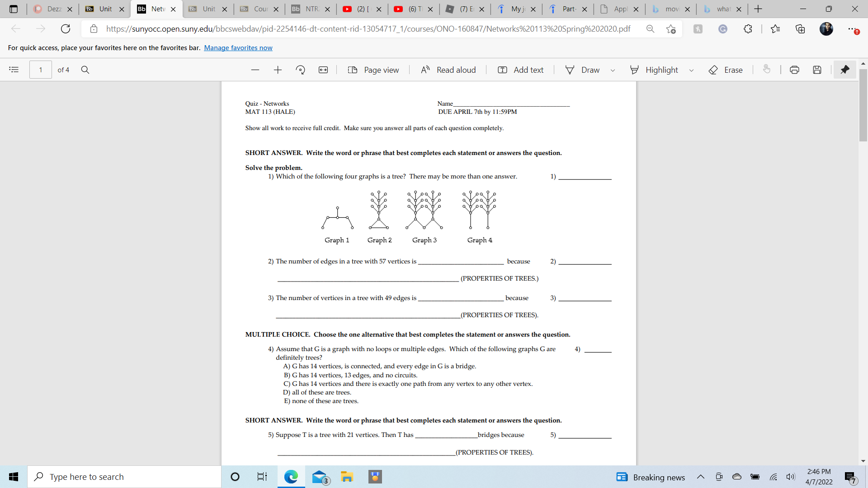
Task: Rotate the PDF page
Action: coord(300,70)
